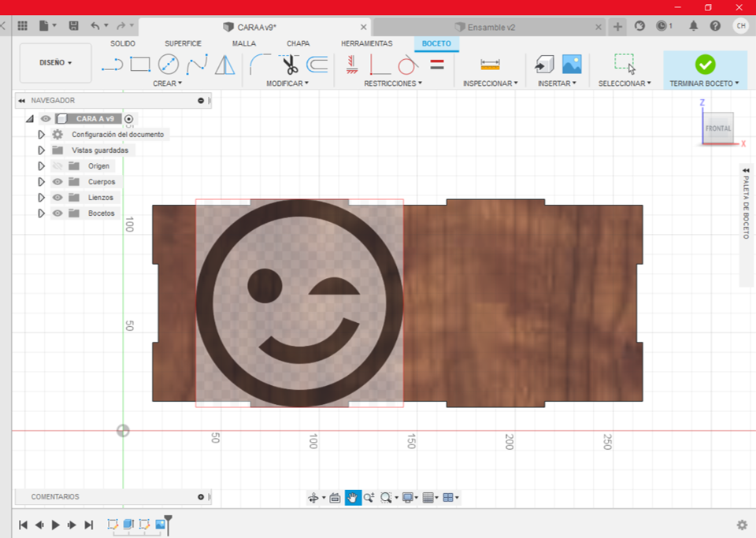Select the Circle sketch tool
Image resolution: width=756 pixels, height=538 pixels.
click(169, 65)
